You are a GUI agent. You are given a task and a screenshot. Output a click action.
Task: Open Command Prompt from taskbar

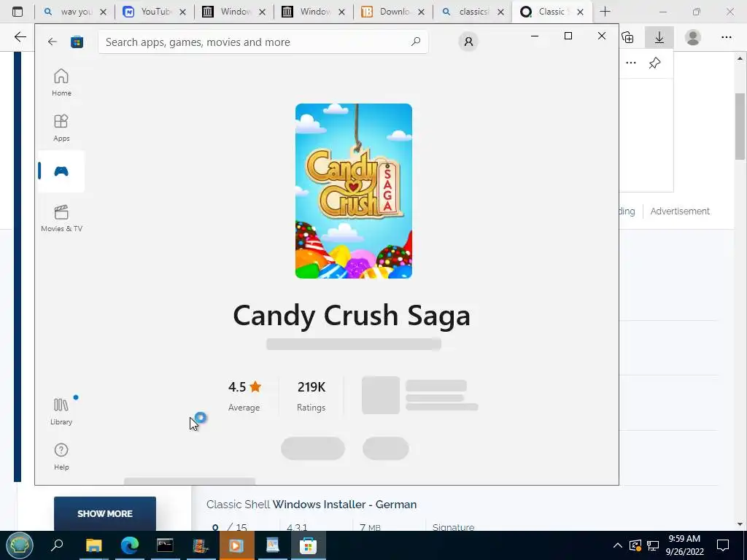click(165, 545)
